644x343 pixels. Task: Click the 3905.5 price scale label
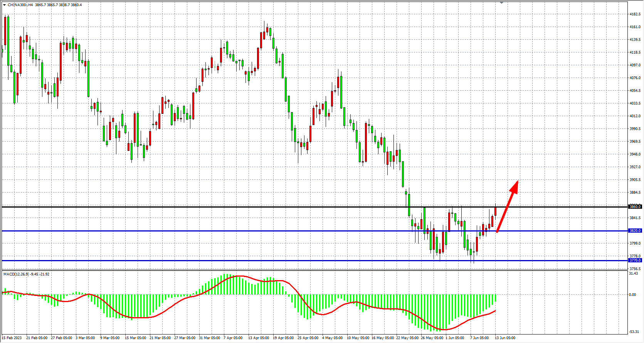635,180
